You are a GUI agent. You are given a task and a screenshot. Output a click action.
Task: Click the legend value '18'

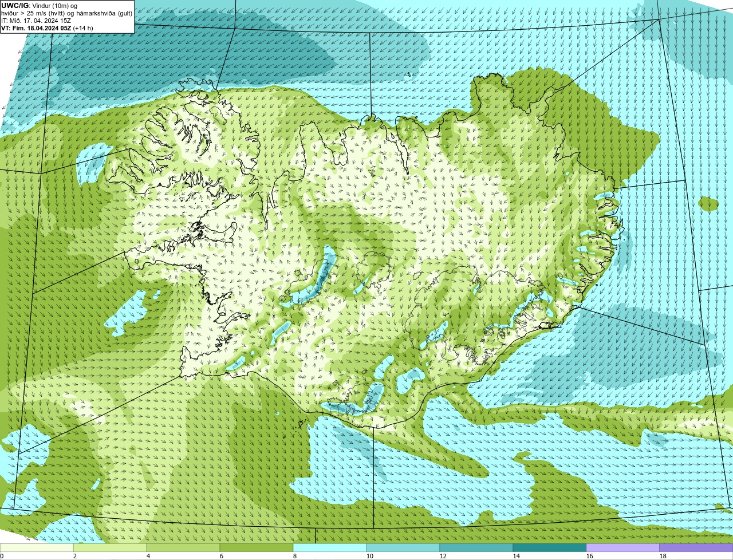pyautogui.click(x=663, y=556)
